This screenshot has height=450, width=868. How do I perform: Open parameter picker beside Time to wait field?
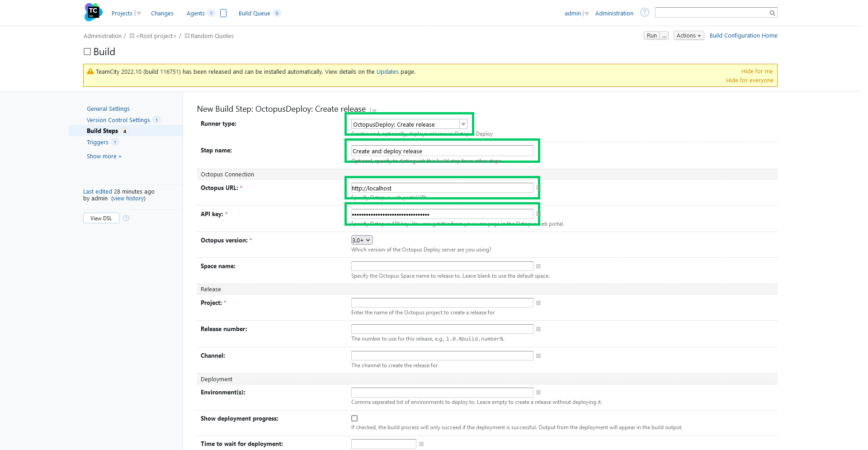tap(421, 444)
